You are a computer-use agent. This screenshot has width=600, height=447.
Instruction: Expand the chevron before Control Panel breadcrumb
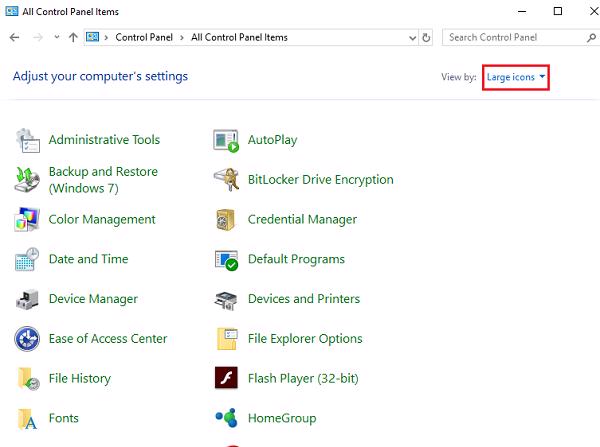point(106,38)
